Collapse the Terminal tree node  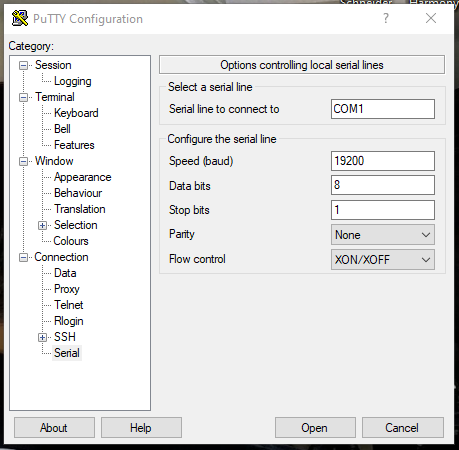pos(23,97)
